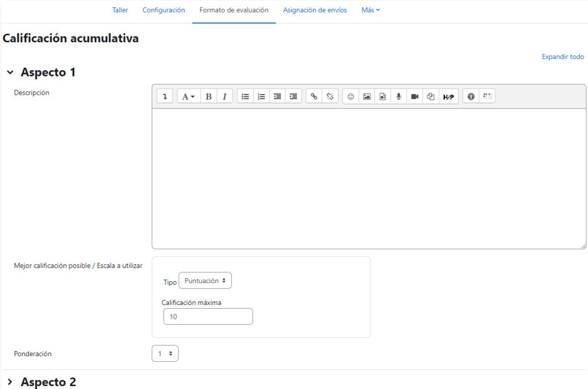Record video with camera icon
The height and width of the screenshot is (389, 588).
pyautogui.click(x=415, y=96)
